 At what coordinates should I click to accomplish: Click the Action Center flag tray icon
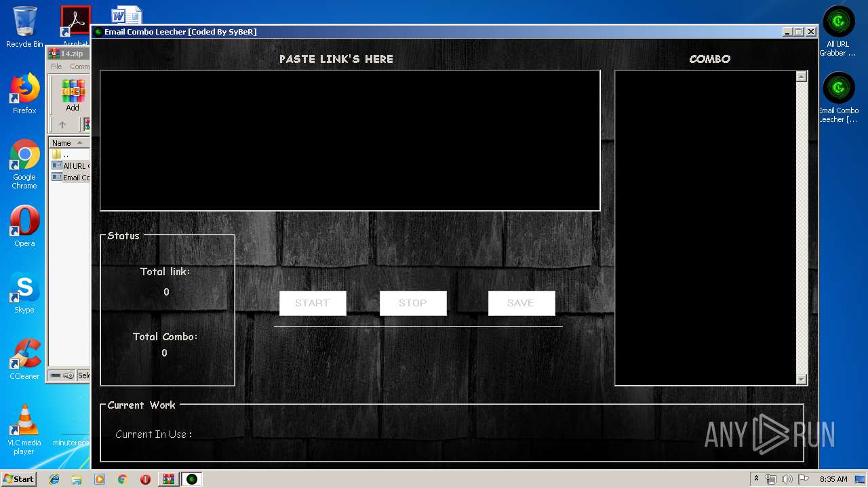point(804,479)
